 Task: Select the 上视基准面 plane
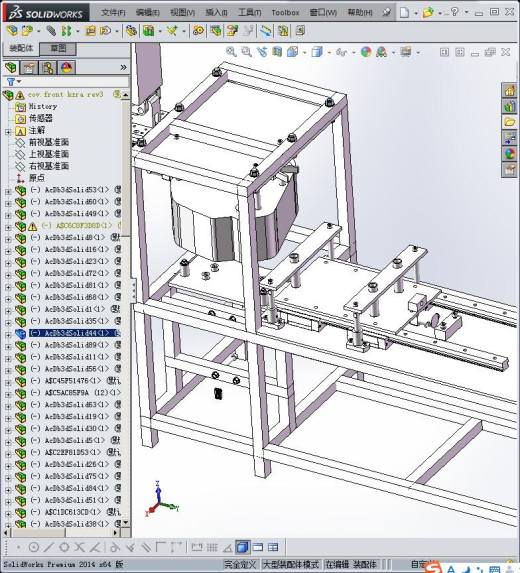49,154
